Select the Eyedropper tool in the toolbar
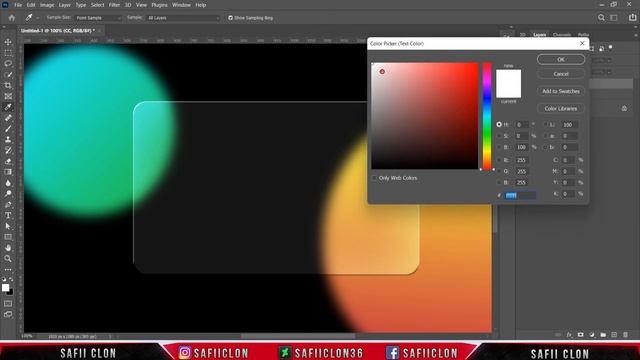 pos(8,107)
